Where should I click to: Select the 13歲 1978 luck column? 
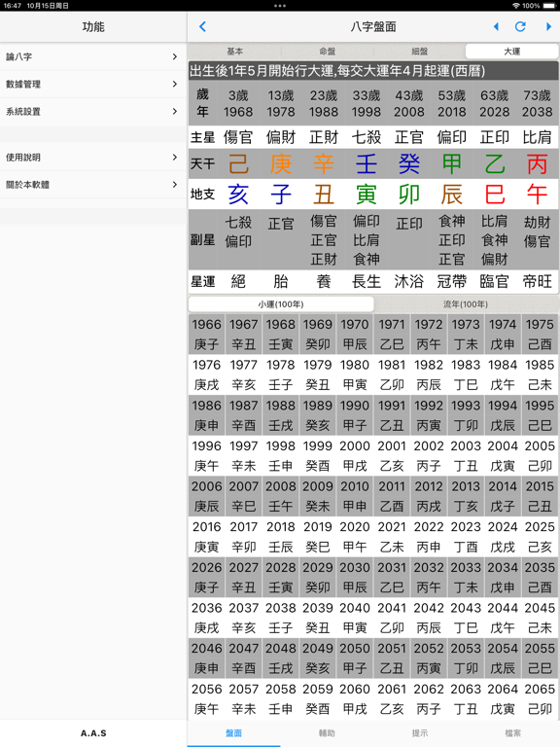coord(281,103)
